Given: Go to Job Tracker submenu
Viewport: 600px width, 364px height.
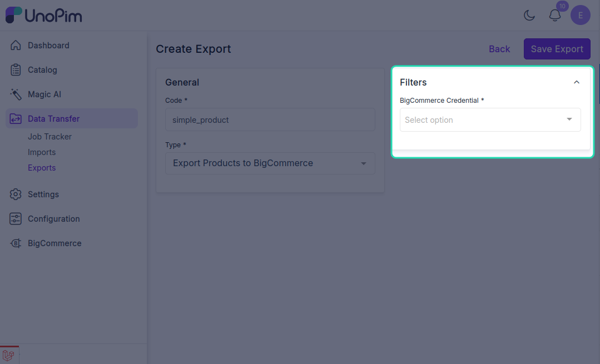Looking at the screenshot, I should [49, 137].
